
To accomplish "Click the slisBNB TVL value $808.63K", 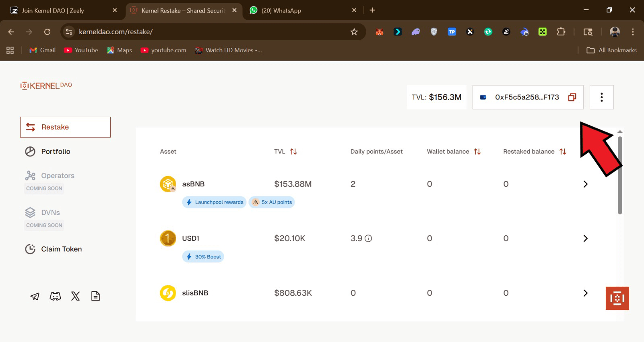I will [x=293, y=293].
